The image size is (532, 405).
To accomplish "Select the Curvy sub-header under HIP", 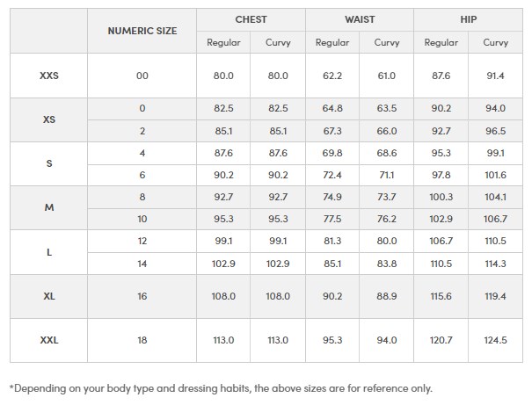I will (495, 42).
